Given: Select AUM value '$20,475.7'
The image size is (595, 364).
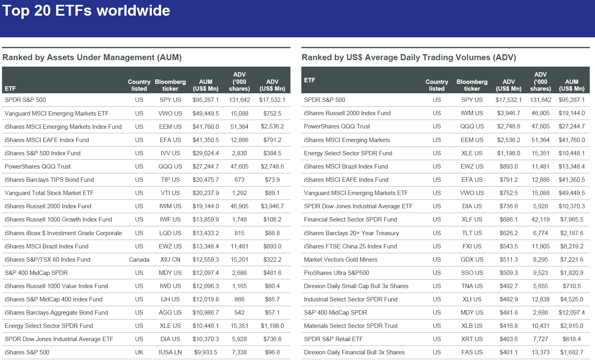Looking at the screenshot, I should (x=206, y=180).
